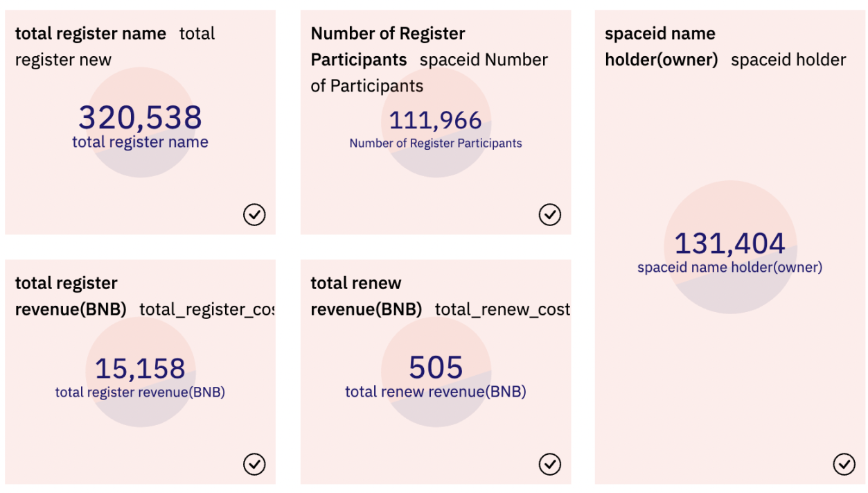Click the 'spaceid holder' subtitle text
The image size is (868, 493).
pos(788,60)
